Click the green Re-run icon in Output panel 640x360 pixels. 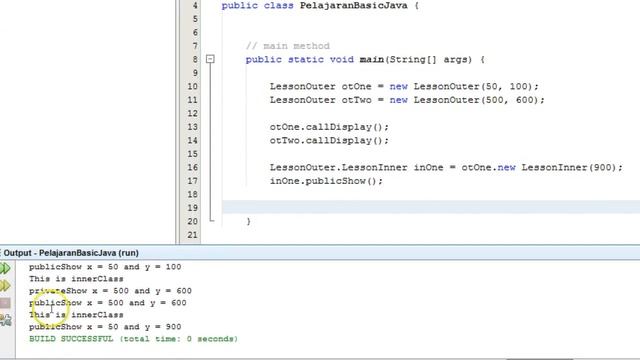[x=5, y=268]
